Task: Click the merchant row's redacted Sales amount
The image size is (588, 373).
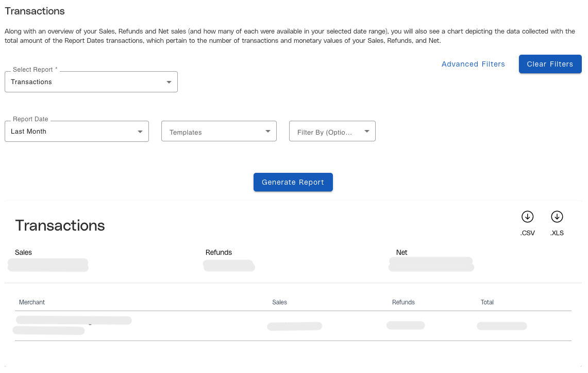Action: 294,326
